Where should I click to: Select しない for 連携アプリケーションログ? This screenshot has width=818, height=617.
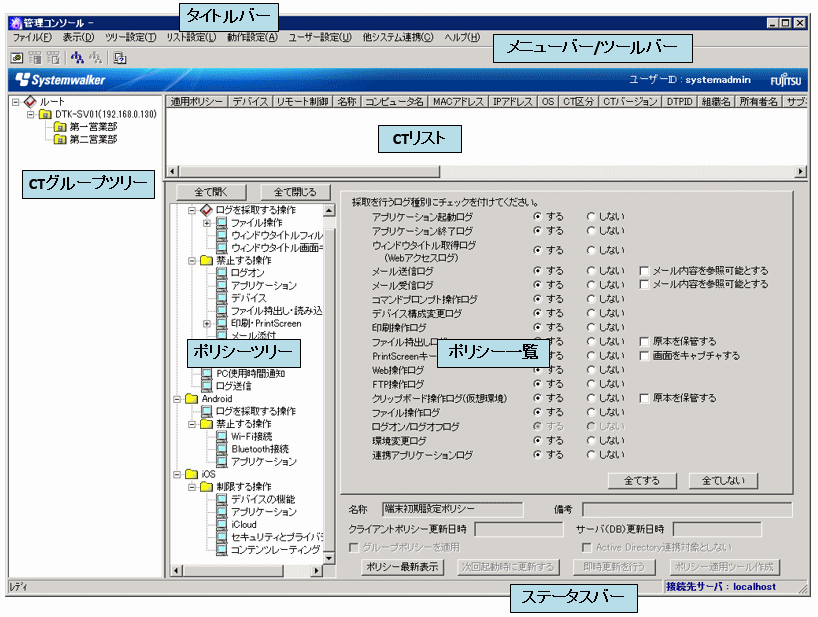click(591, 455)
